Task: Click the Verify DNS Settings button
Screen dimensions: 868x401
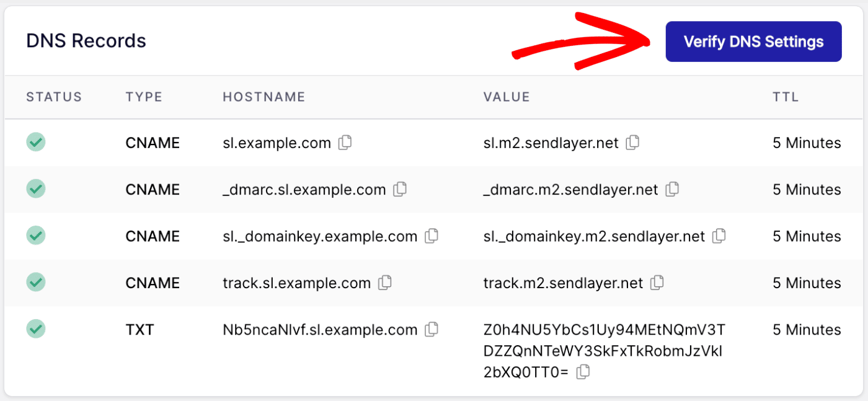Action: click(x=753, y=41)
